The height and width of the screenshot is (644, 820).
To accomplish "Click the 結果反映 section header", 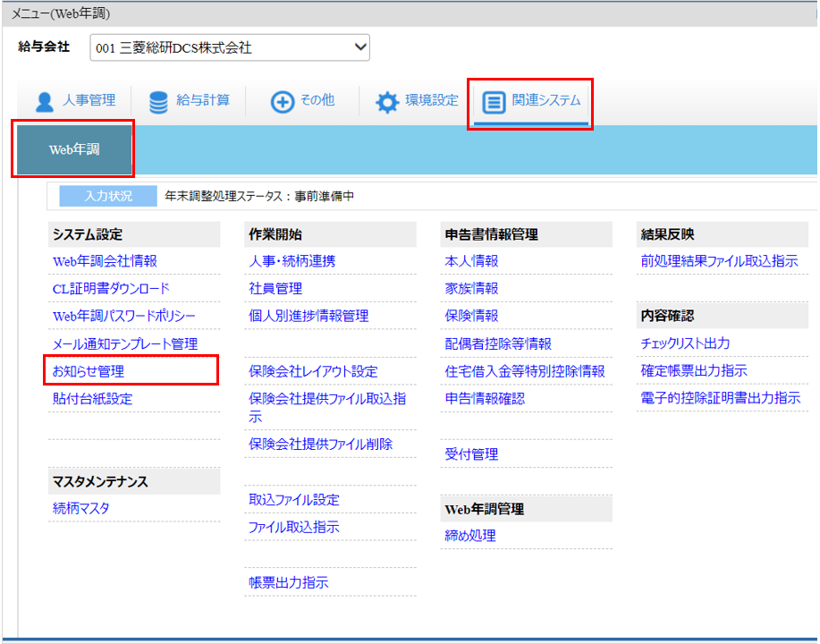I will pos(723,234).
